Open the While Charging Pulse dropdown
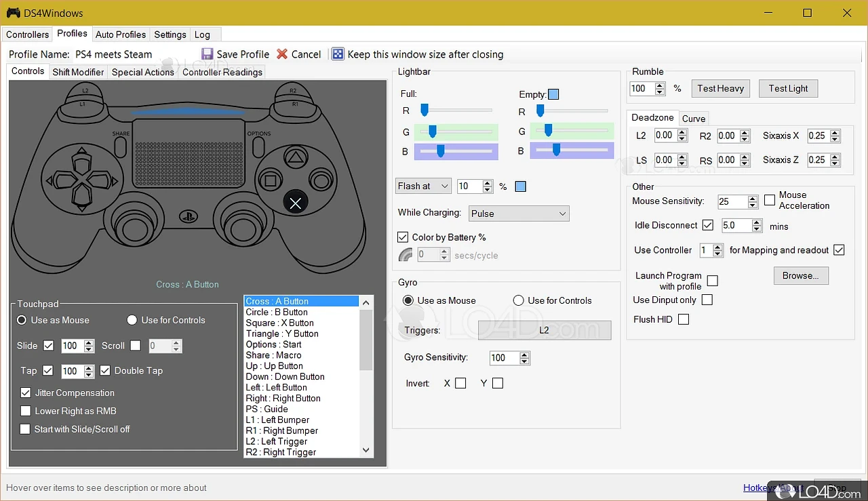868x501 pixels. tap(519, 214)
